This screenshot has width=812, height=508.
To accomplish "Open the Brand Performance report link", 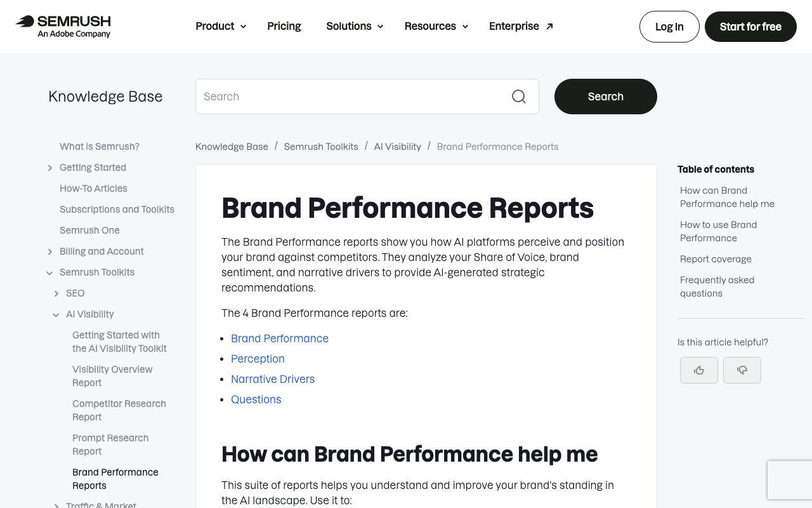I will pos(280,338).
